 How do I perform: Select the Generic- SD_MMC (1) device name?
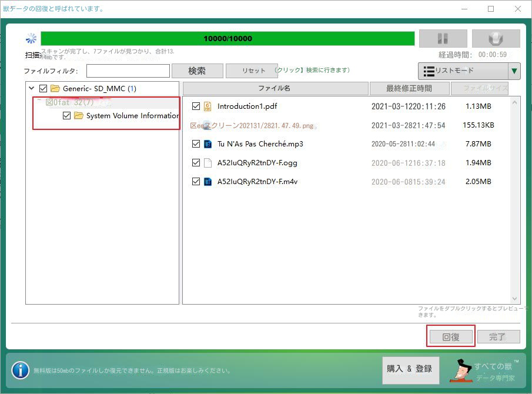coord(99,89)
